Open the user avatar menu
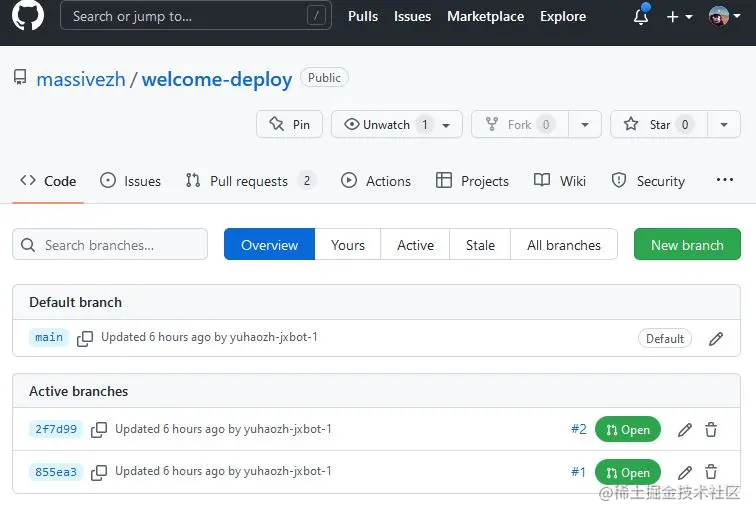 (x=724, y=16)
